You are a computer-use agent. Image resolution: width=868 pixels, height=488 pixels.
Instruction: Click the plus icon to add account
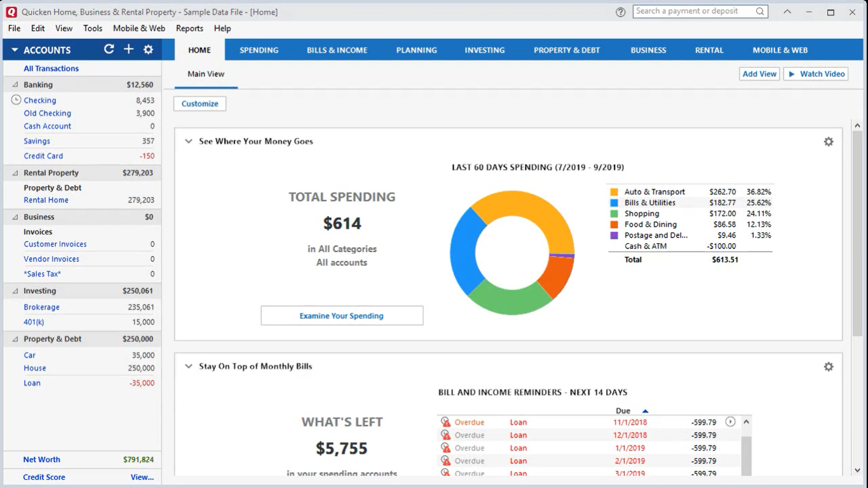pyautogui.click(x=128, y=50)
